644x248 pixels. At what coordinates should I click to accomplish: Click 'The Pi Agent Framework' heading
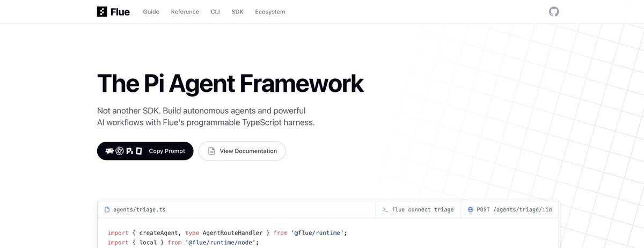coord(230,83)
